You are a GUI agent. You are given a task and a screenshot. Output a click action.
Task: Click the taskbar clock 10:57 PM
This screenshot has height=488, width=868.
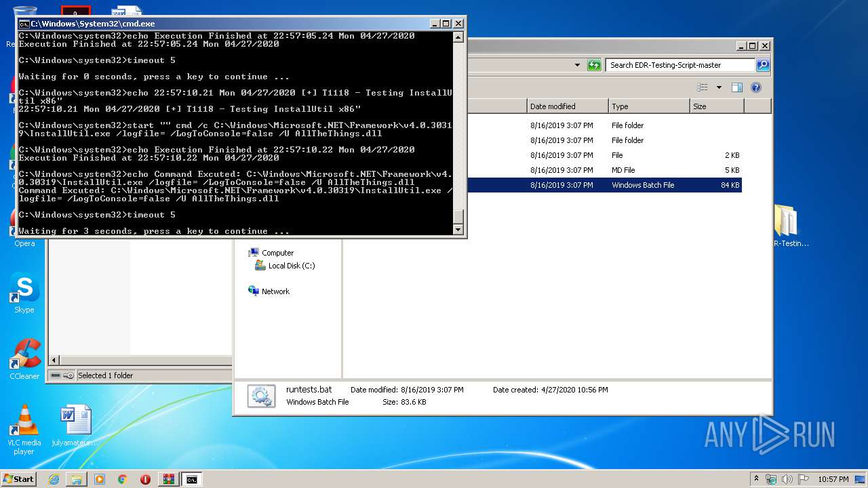point(832,479)
